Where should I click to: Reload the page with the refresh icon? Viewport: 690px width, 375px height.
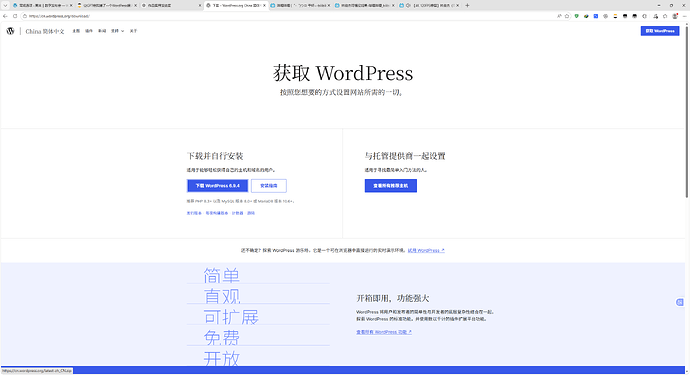15,16
